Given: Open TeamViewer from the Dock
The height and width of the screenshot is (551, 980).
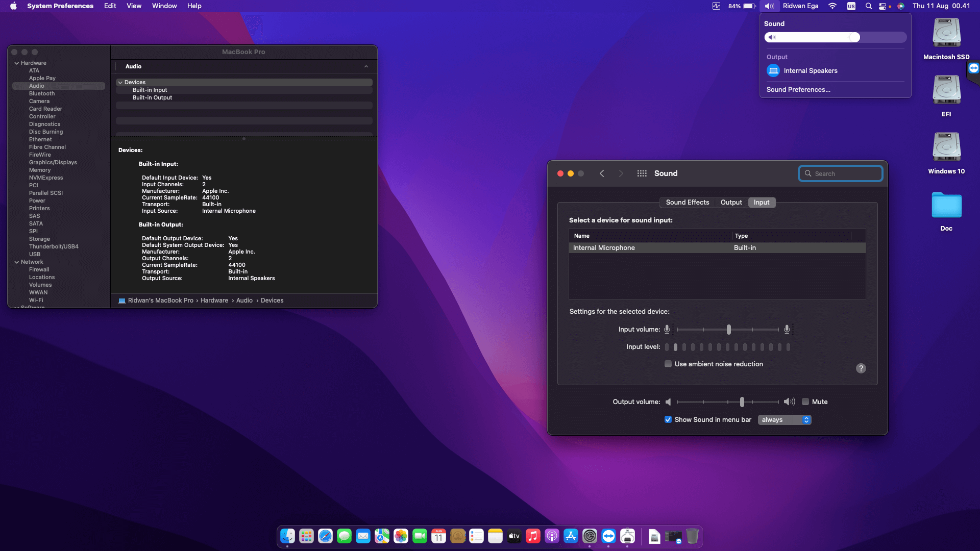Looking at the screenshot, I should coord(608,536).
